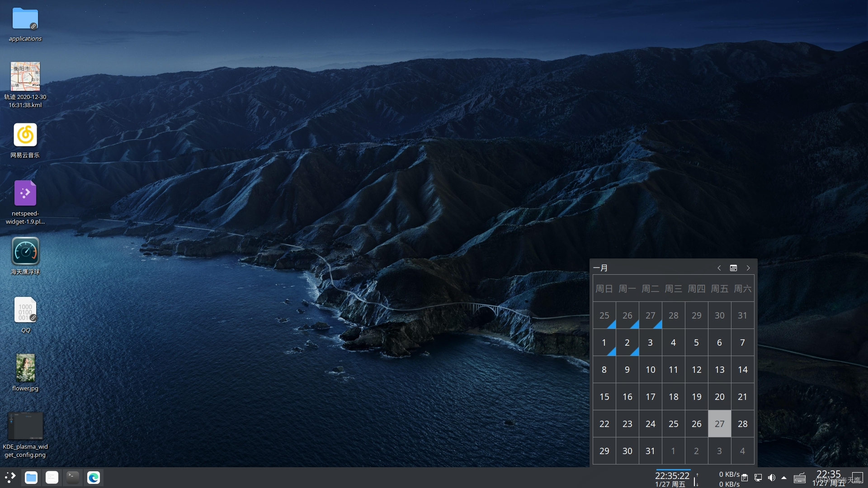Open the 网易云音乐 desktop icon
Viewport: 868px width, 488px height.
25,135
